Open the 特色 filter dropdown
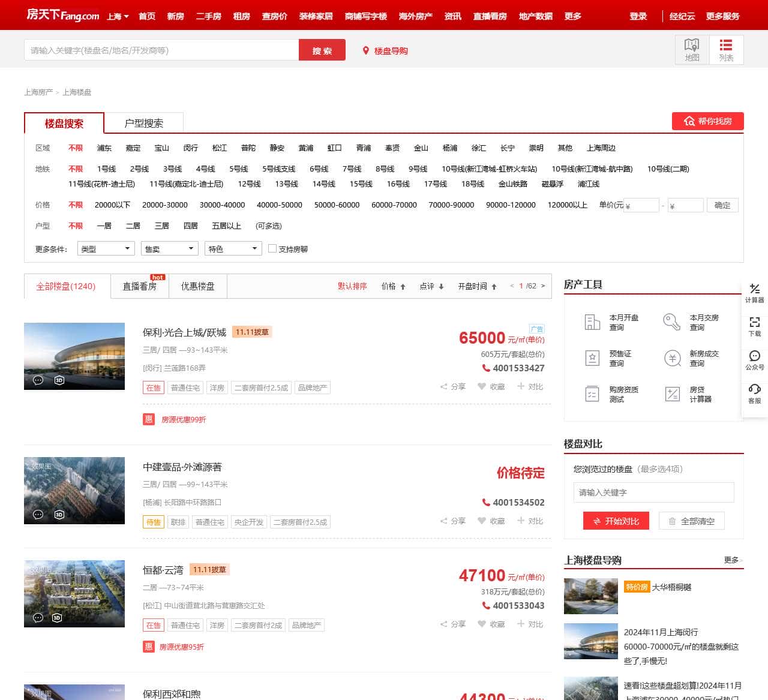 point(233,248)
